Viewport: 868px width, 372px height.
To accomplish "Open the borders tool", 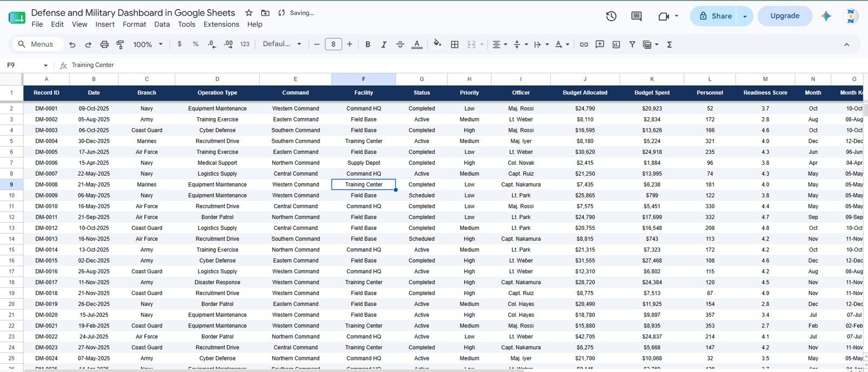I will [x=455, y=44].
